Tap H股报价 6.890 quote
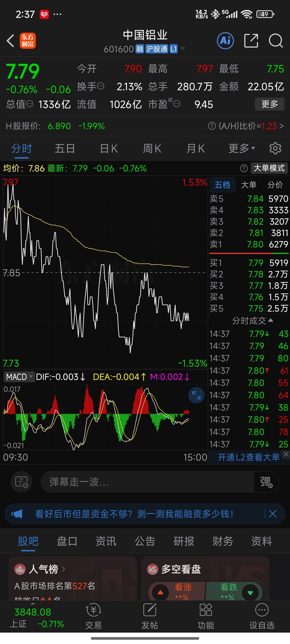Image resolution: width=290 pixels, height=644 pixels. click(55, 126)
